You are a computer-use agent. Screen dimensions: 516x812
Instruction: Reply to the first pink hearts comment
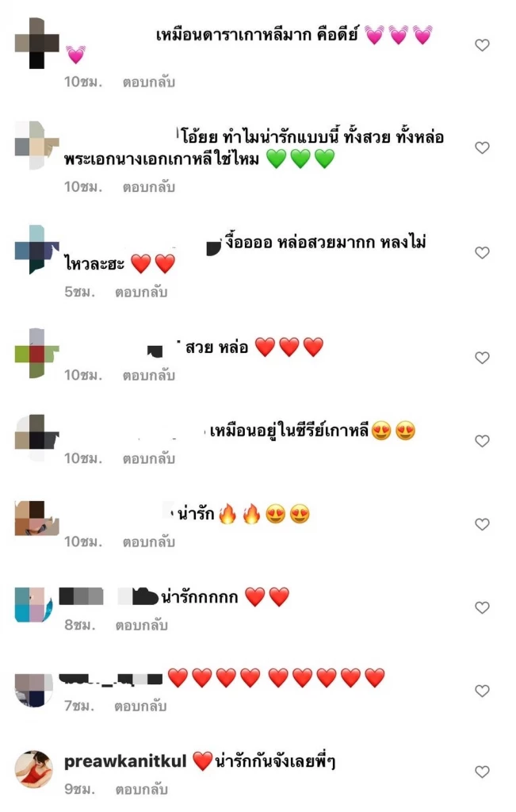[x=148, y=82]
